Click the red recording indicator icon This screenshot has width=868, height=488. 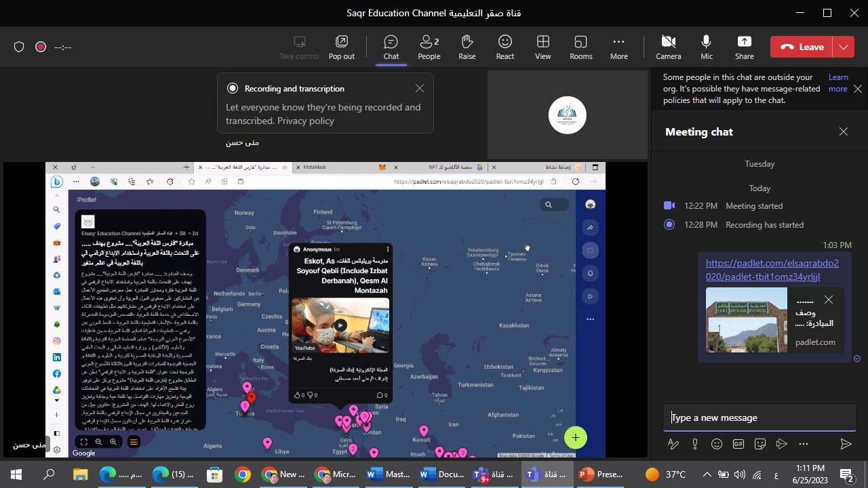41,47
